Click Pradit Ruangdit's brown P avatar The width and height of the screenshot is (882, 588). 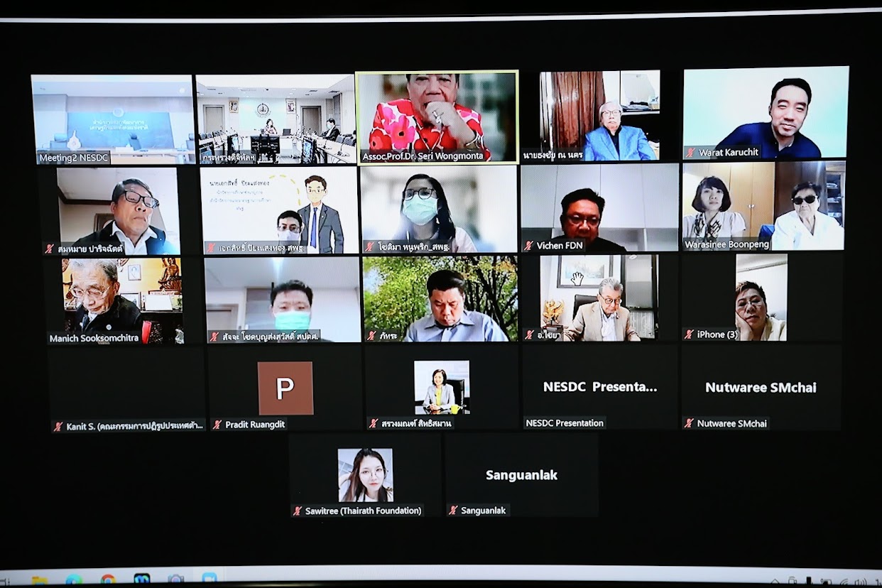point(285,388)
